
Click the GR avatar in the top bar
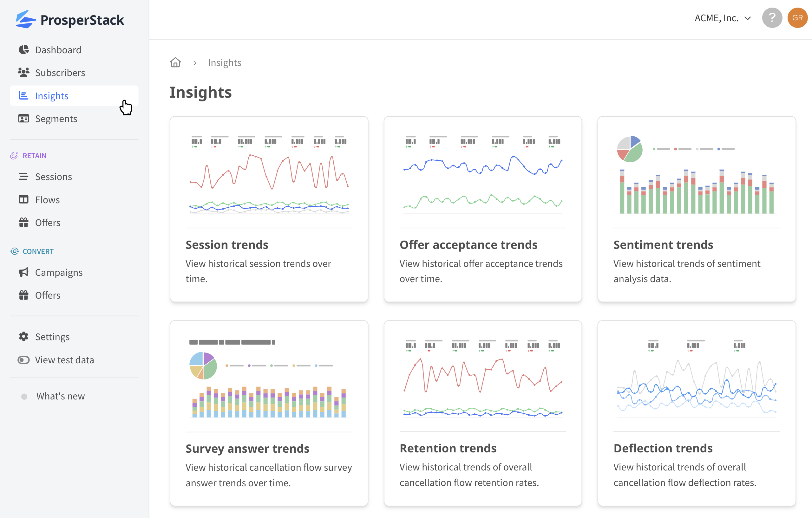797,17
